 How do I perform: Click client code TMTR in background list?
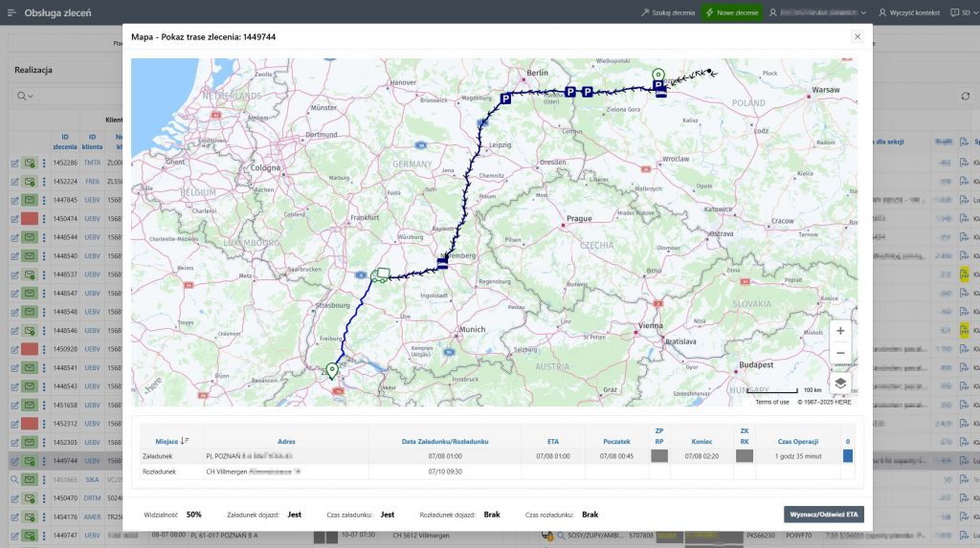(x=92, y=163)
